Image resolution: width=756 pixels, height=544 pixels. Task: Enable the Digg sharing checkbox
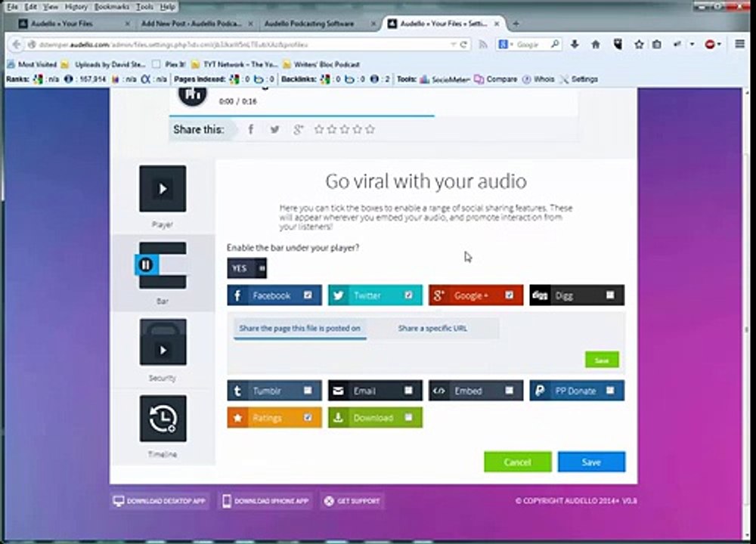[x=610, y=295]
